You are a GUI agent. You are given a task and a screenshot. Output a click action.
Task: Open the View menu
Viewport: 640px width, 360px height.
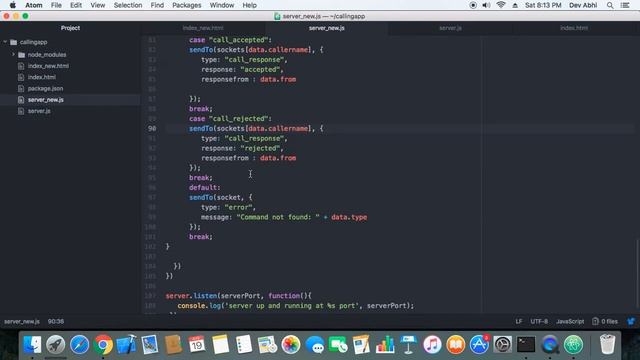click(98, 5)
